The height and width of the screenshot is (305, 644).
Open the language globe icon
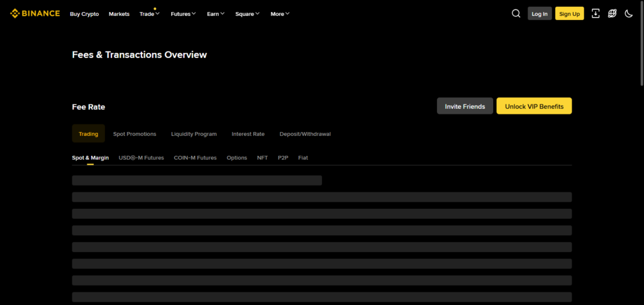[x=612, y=13]
